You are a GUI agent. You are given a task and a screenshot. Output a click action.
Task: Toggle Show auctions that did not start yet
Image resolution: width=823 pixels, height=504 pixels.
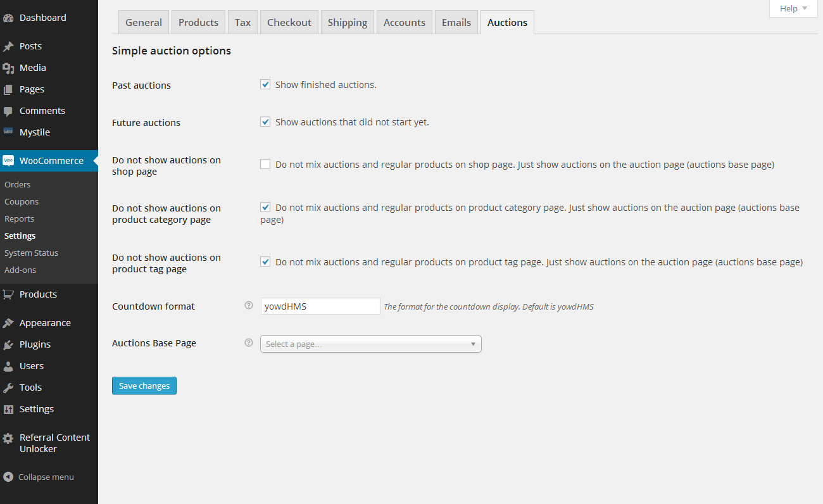coord(265,122)
